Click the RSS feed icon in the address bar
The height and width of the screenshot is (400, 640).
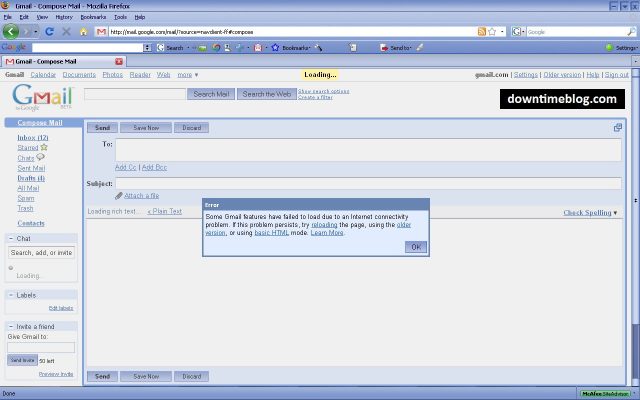click(482, 31)
